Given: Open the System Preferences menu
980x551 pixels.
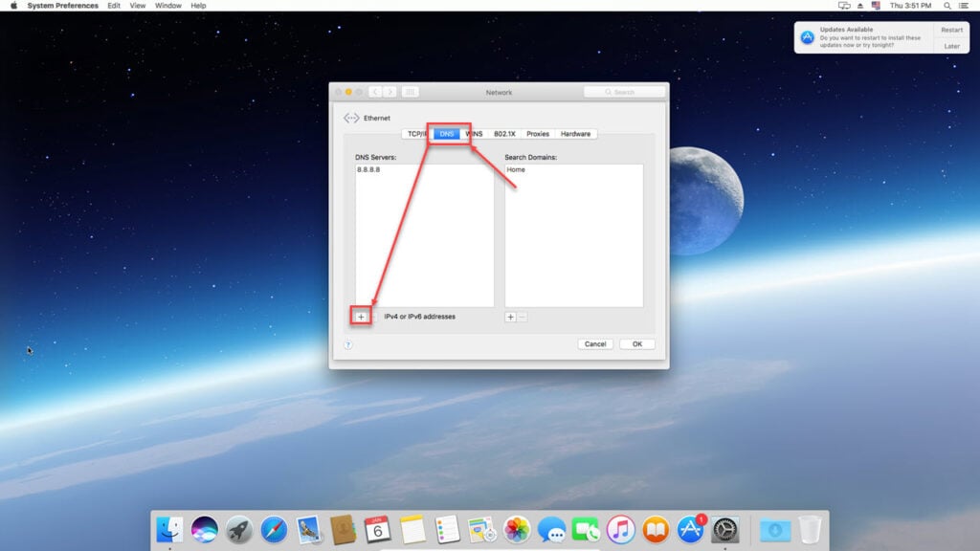Looking at the screenshot, I should click(x=62, y=6).
